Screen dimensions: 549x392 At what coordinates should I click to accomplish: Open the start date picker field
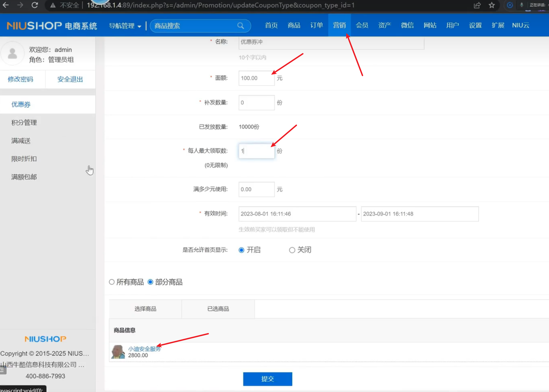point(297,214)
